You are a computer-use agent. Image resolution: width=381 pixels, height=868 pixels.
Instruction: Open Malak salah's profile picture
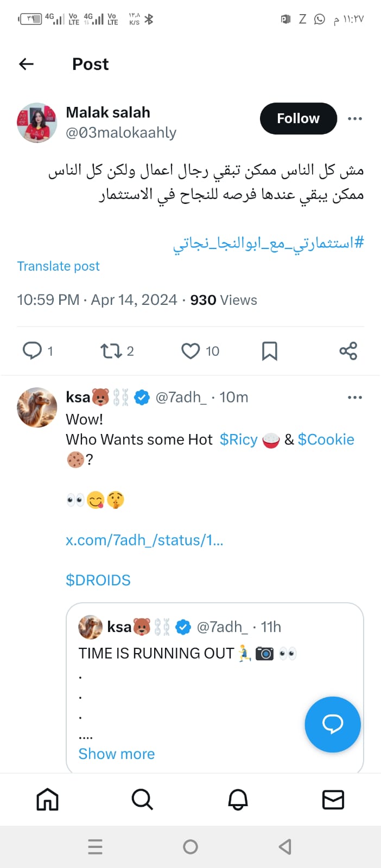pos(37,123)
